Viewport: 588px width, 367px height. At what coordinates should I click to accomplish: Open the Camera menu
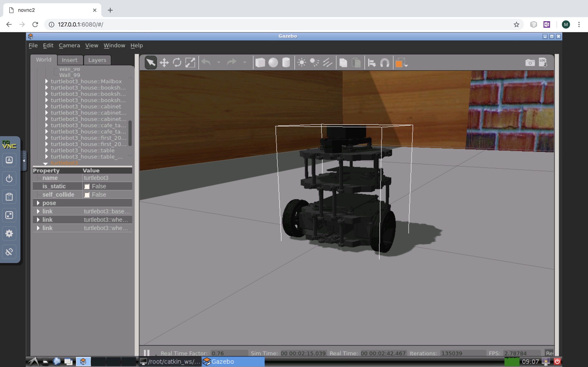69,45
